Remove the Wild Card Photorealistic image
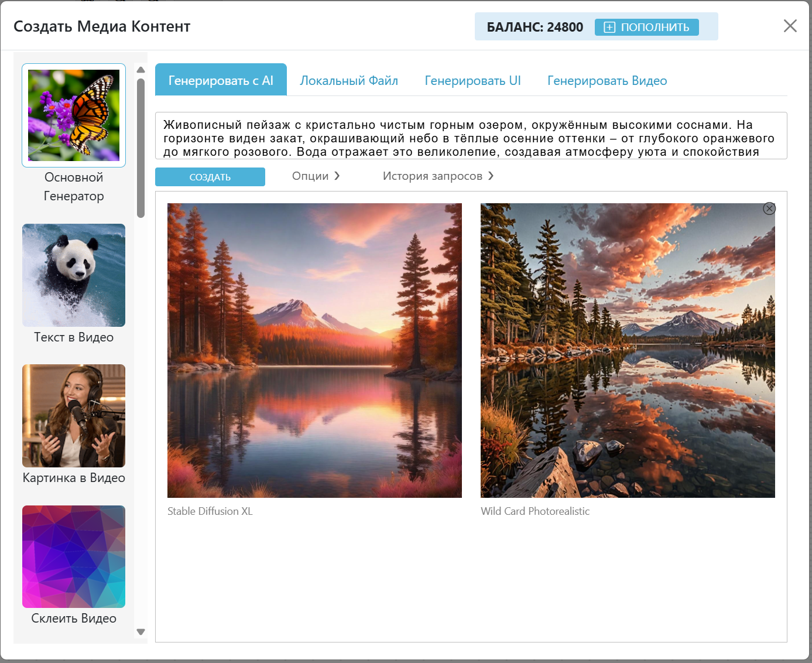 pos(769,209)
